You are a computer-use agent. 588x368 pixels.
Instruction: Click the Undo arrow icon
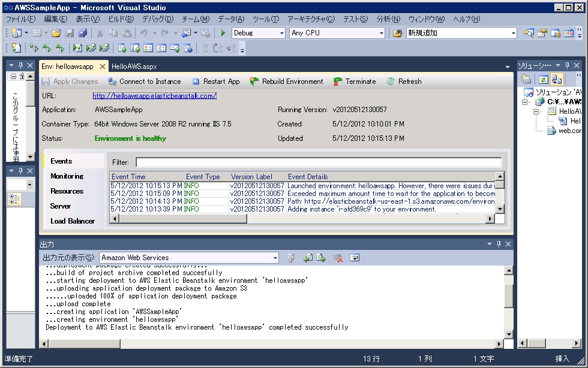143,33
